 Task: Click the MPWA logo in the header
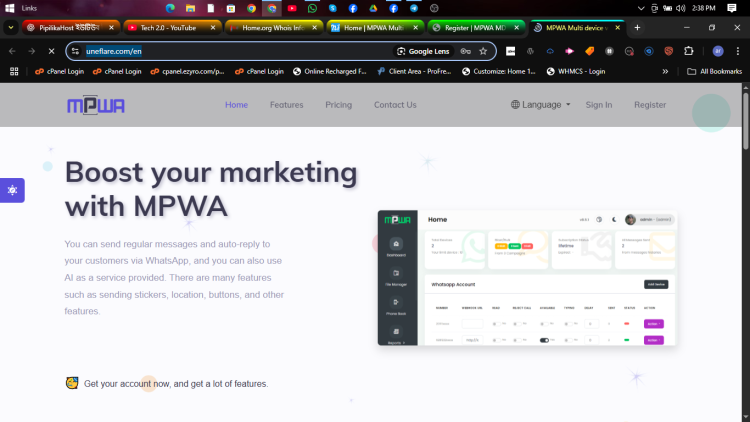click(x=96, y=105)
